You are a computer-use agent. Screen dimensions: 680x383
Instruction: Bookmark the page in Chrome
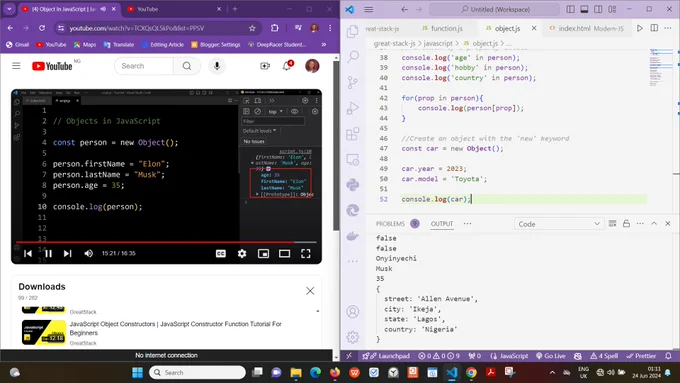click(x=252, y=28)
